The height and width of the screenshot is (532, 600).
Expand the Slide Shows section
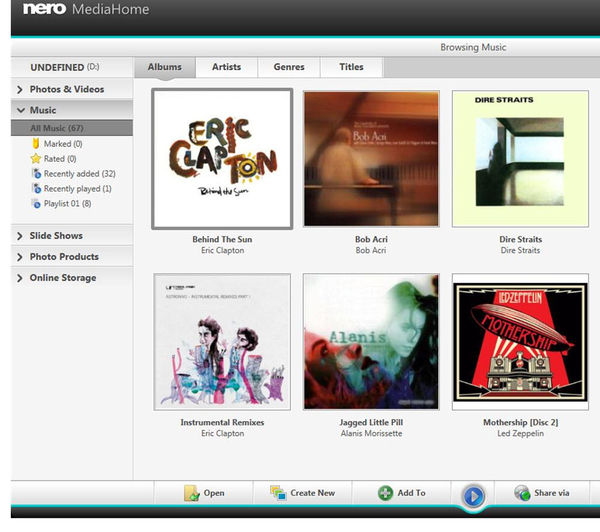(x=20, y=236)
